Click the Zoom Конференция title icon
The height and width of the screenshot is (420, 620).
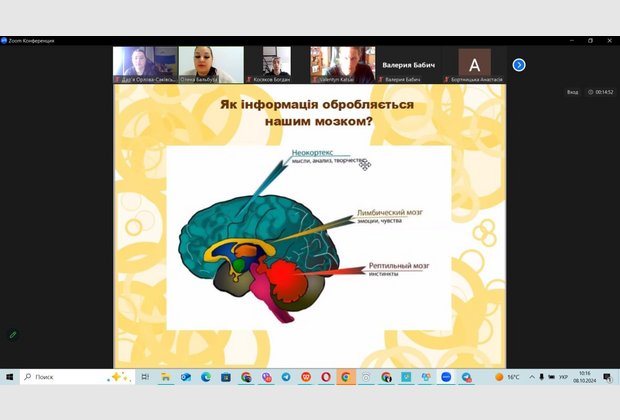click(x=4, y=40)
